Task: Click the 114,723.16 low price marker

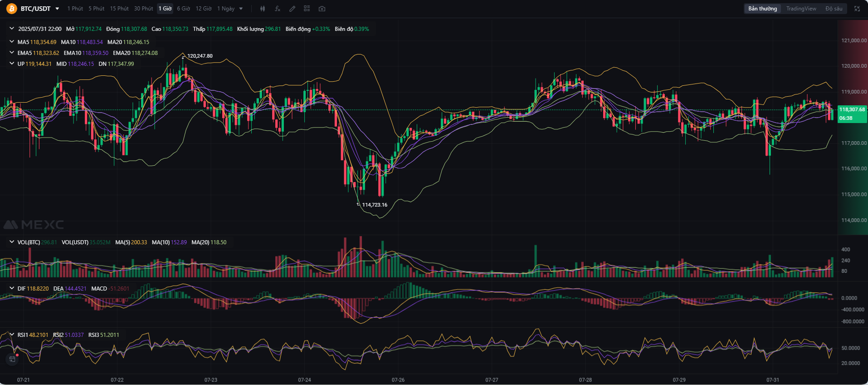Action: (x=375, y=205)
